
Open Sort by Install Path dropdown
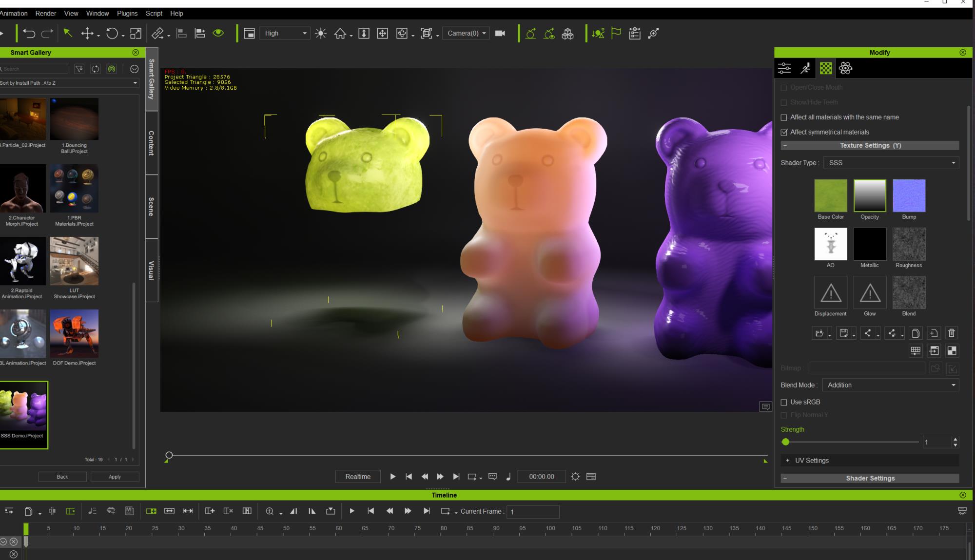[69, 83]
